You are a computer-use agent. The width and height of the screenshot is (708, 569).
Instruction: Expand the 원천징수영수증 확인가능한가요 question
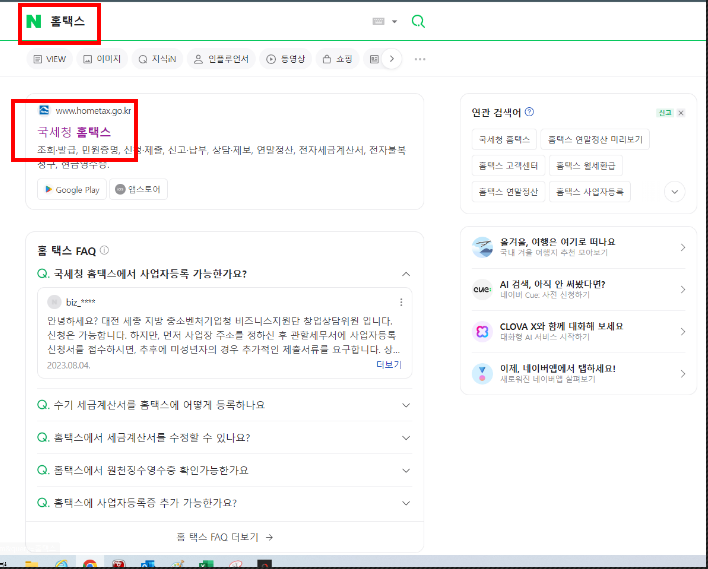pos(224,470)
